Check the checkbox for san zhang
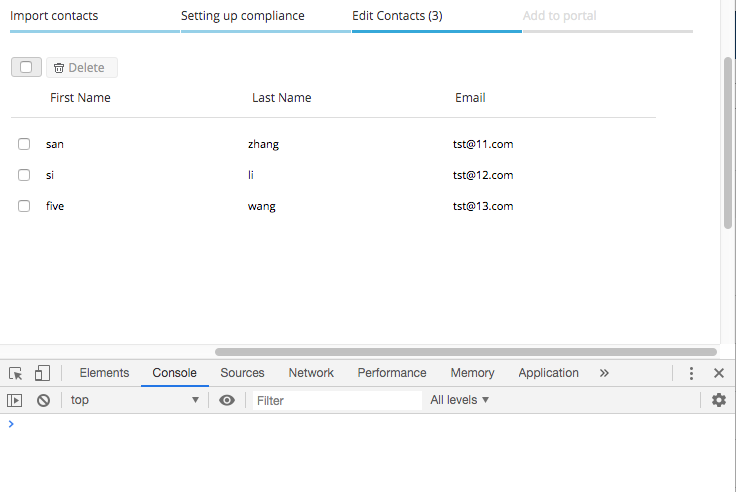The height and width of the screenshot is (492, 736). [x=24, y=144]
